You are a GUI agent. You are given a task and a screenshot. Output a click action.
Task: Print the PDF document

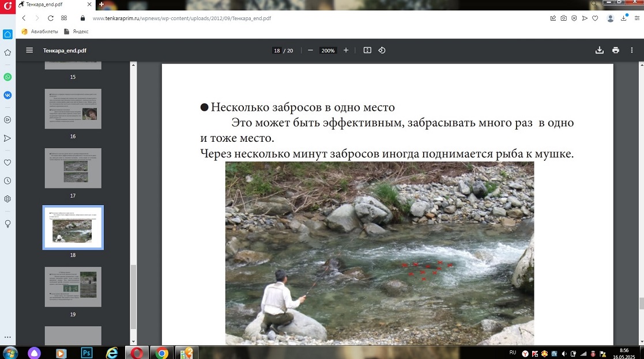click(616, 51)
